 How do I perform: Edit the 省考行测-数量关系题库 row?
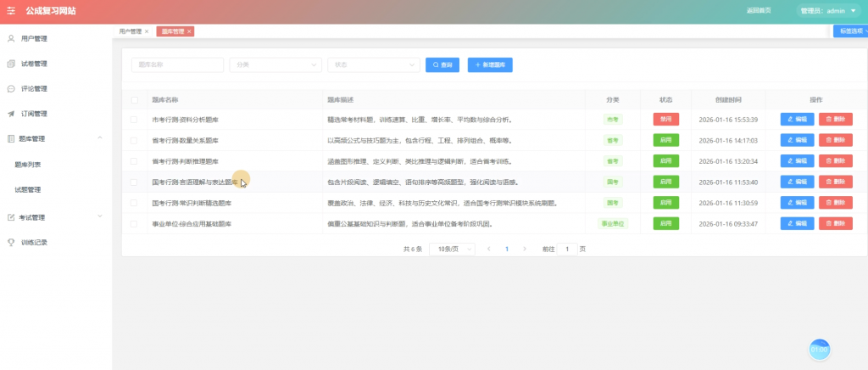[x=797, y=140]
